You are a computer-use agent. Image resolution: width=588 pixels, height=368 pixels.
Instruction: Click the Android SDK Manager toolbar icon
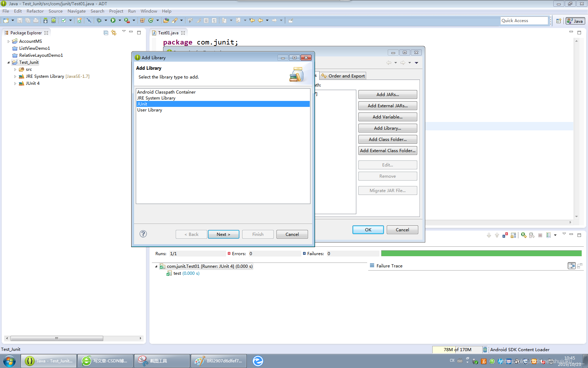click(x=45, y=21)
